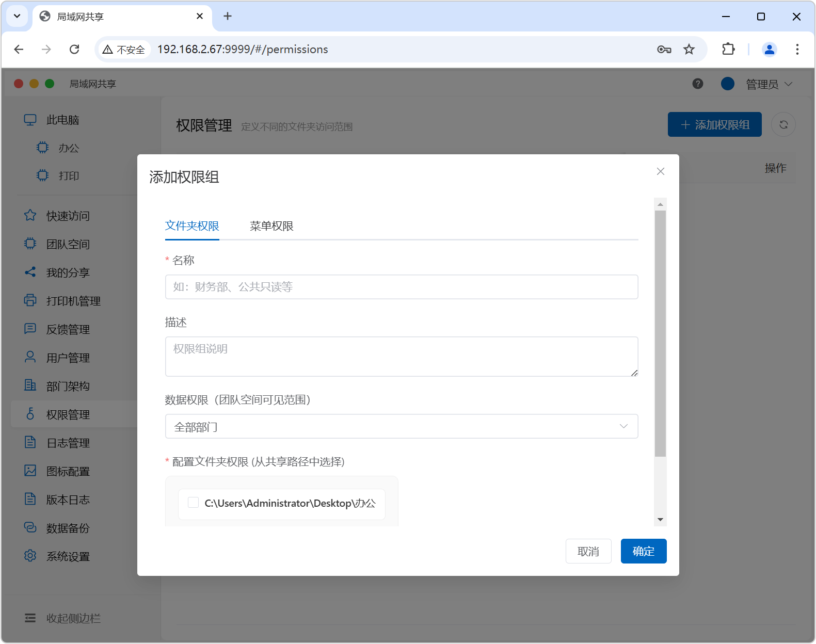
Task: Click the browser profile avatar icon
Action: [770, 49]
